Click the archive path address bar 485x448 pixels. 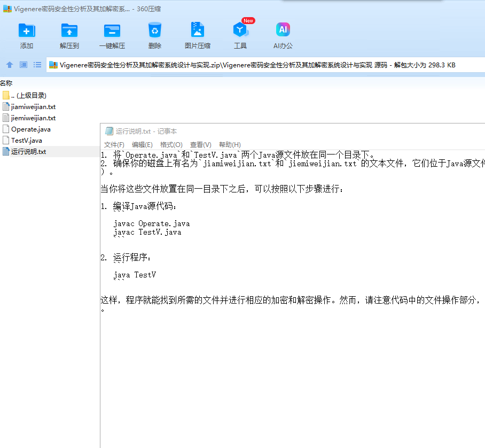point(265,65)
